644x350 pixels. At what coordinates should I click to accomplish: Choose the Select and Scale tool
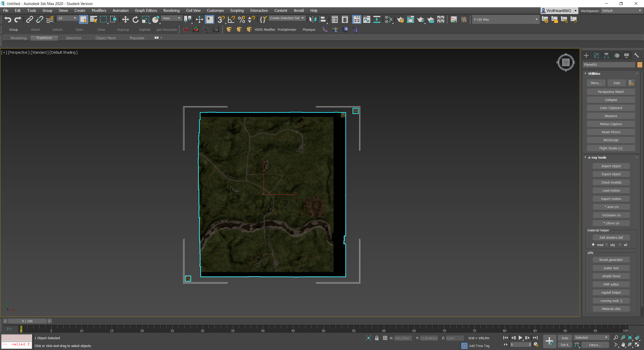tap(146, 19)
